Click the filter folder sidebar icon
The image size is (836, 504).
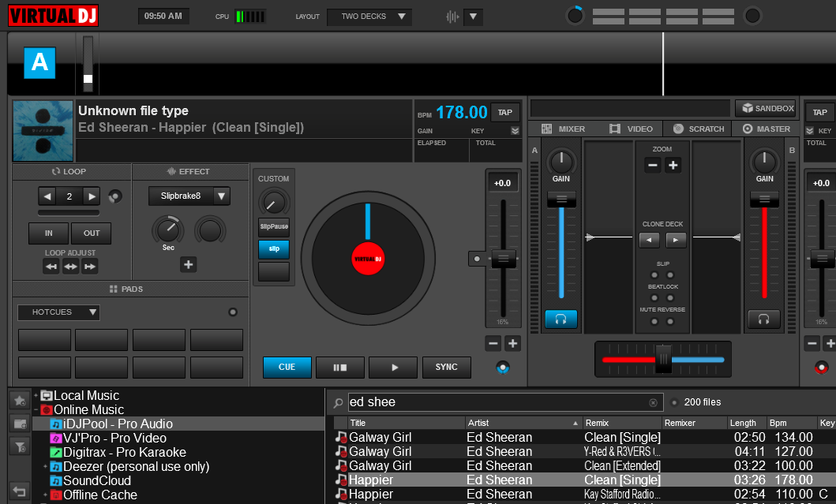pyautogui.click(x=20, y=447)
